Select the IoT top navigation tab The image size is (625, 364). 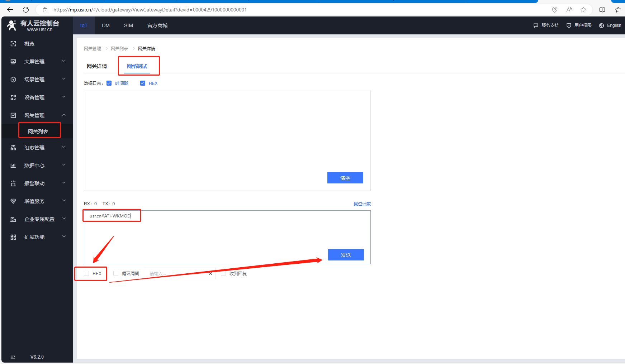84,25
